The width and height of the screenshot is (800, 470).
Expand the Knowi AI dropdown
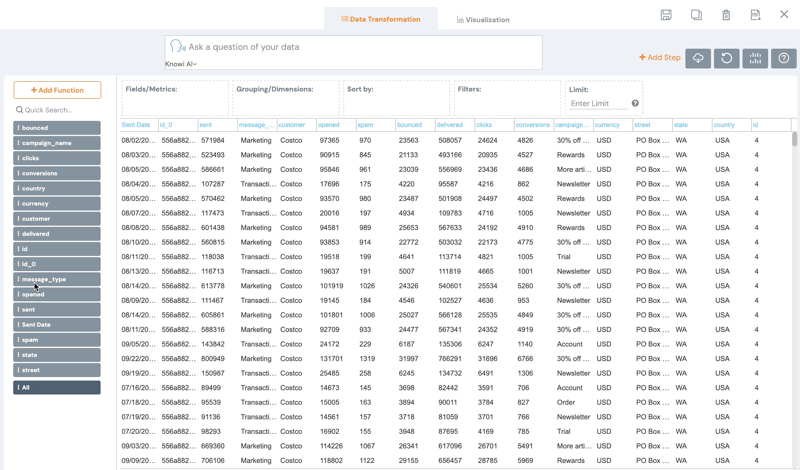181,64
